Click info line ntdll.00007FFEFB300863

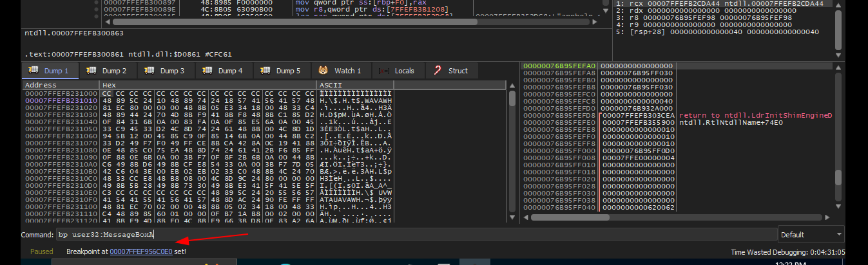(74, 32)
